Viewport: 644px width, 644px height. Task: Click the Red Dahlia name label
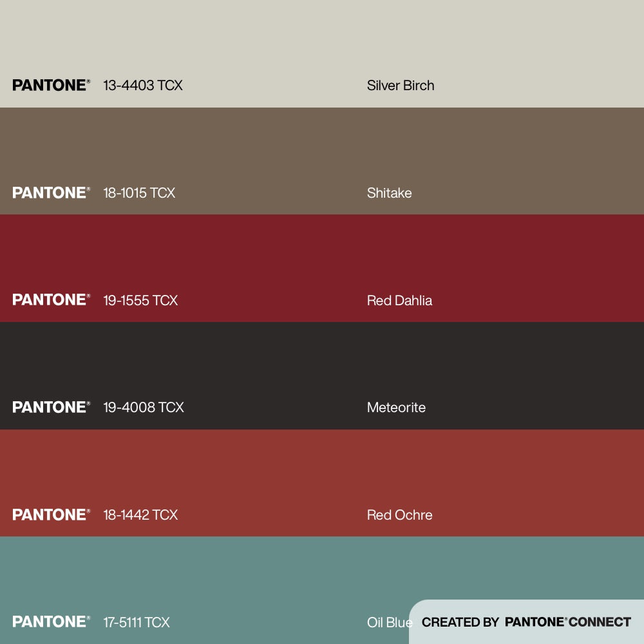(x=399, y=301)
